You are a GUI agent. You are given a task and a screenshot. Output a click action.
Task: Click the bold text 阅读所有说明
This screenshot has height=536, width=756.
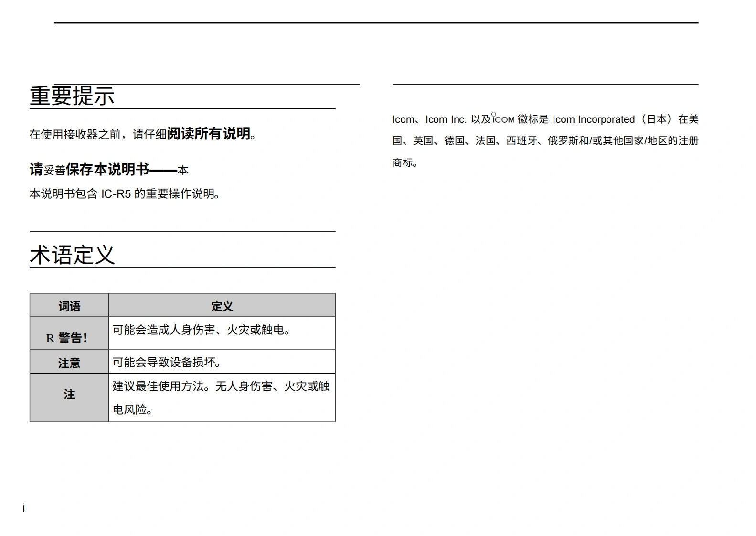pos(208,134)
